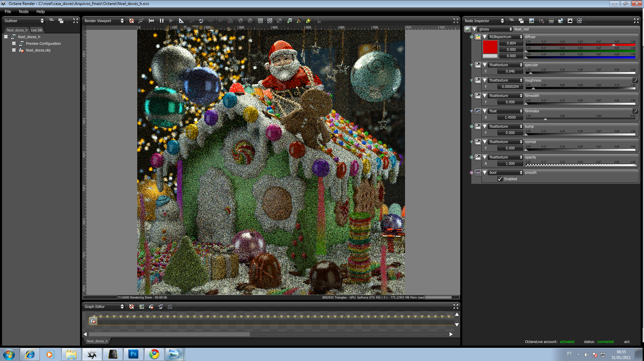Expand the Noel_doces.obj tree node
644x361 pixels.
pos(14,50)
